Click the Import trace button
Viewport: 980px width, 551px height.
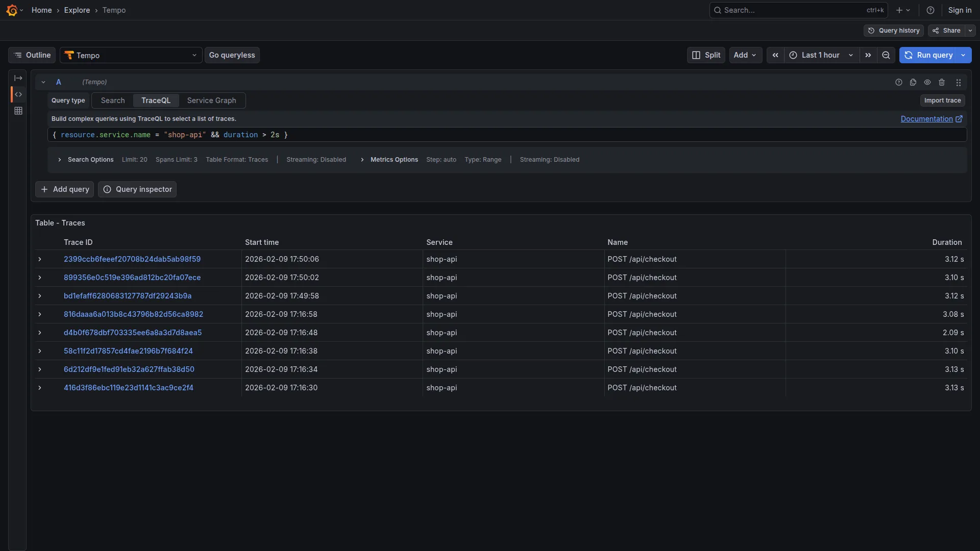[x=942, y=101]
